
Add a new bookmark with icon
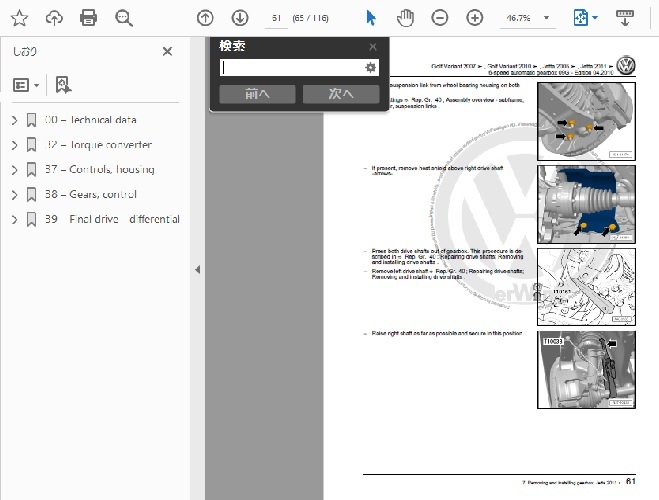[x=63, y=85]
